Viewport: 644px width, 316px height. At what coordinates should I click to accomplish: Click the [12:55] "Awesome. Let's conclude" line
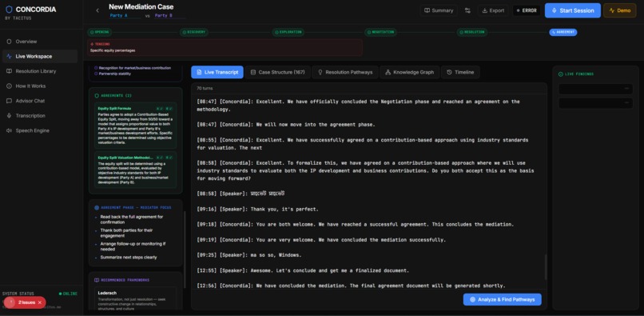[x=303, y=270]
